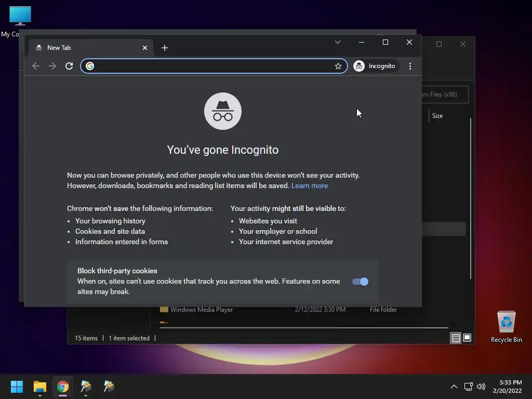Select the Recycle Bin desktop icon

coord(506,327)
